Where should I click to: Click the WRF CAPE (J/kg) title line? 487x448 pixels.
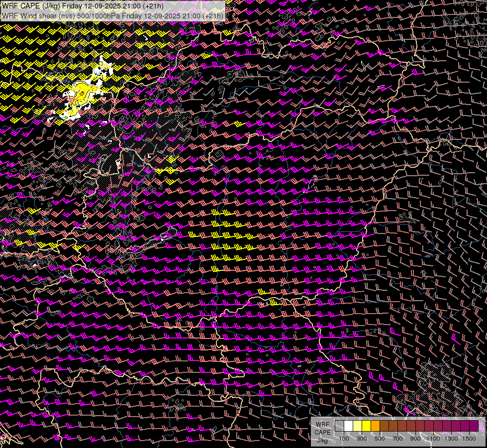pyautogui.click(x=83, y=6)
